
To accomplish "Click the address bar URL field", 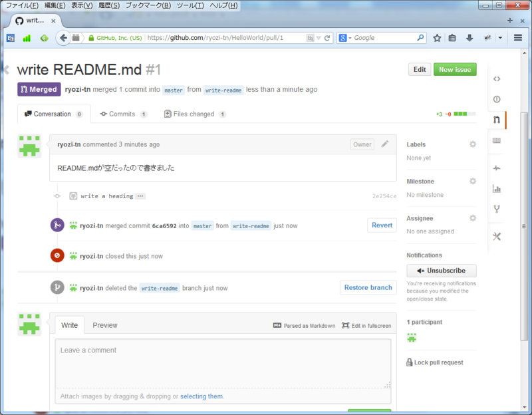I will (x=225, y=38).
